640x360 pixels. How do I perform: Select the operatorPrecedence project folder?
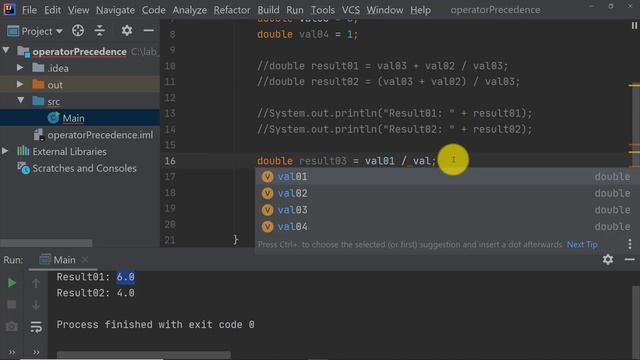point(80,52)
